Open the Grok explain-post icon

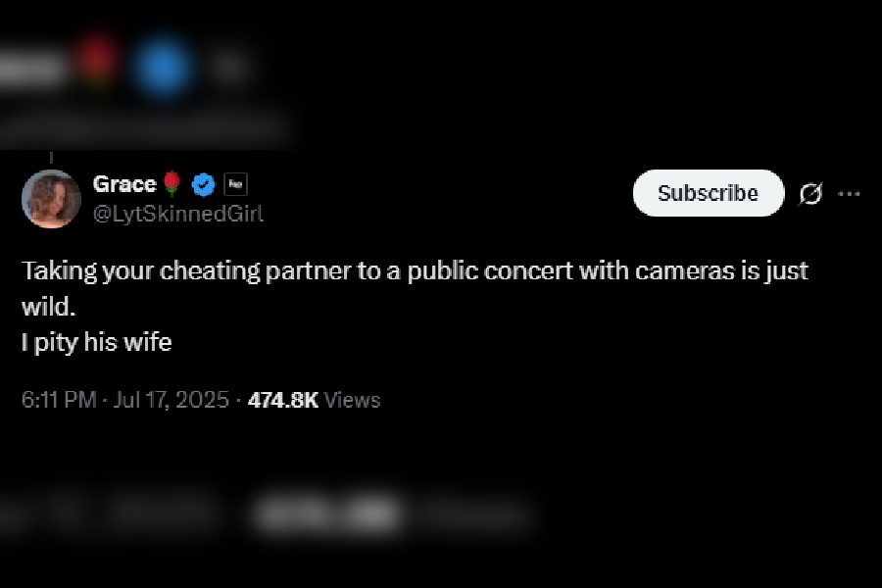(x=810, y=194)
